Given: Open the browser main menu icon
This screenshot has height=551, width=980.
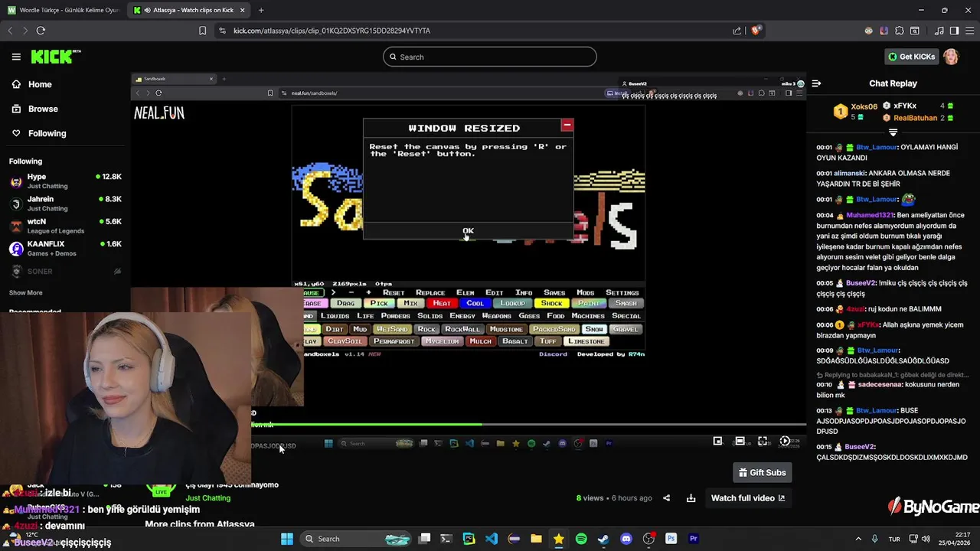Looking at the screenshot, I should [x=969, y=31].
